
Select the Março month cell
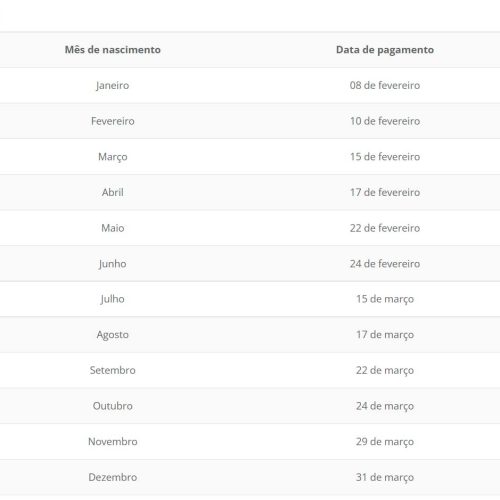tap(113, 157)
